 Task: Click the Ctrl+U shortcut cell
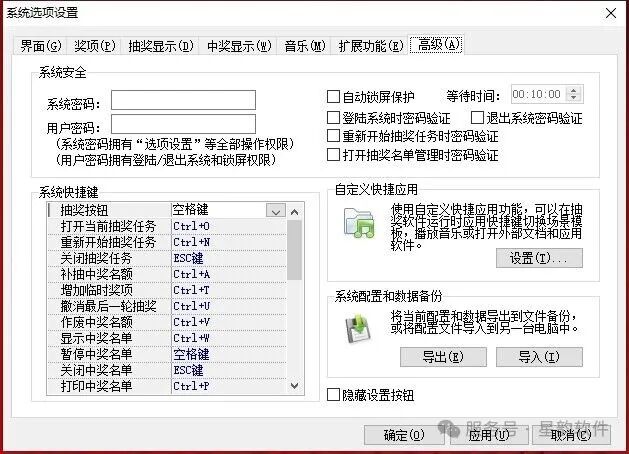pyautogui.click(x=229, y=306)
